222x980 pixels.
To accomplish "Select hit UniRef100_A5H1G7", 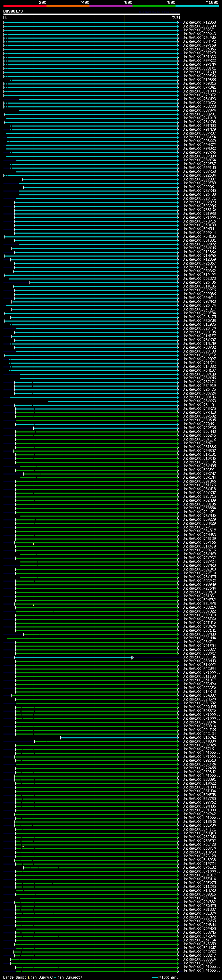I will pos(199,370).
